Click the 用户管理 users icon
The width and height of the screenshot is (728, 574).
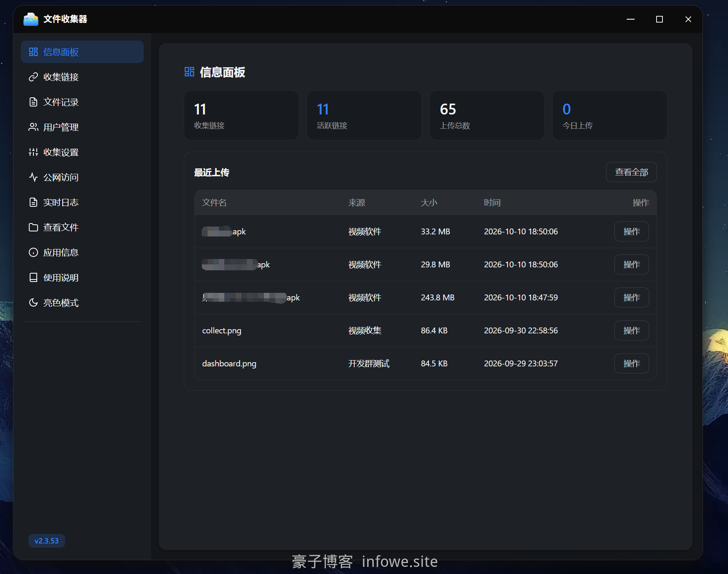pos(33,127)
